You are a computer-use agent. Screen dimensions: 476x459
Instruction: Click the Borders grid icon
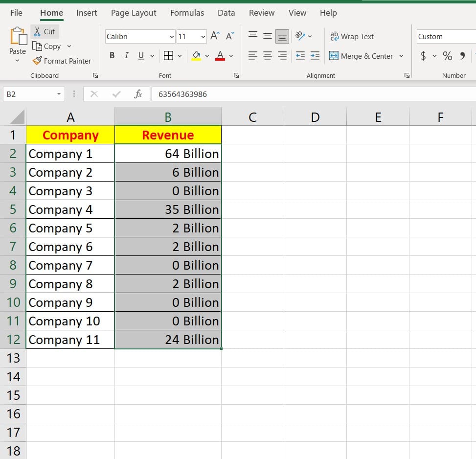[x=168, y=56]
